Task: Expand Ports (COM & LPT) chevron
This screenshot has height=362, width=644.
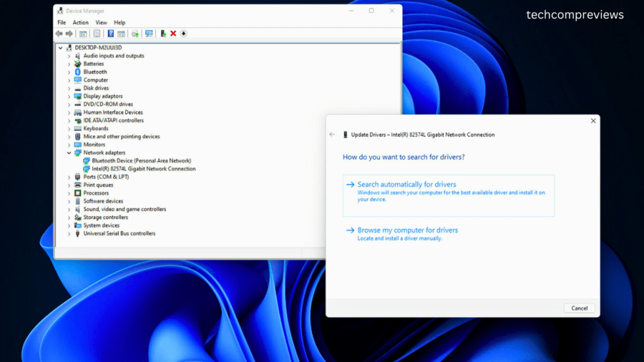Action: point(69,177)
